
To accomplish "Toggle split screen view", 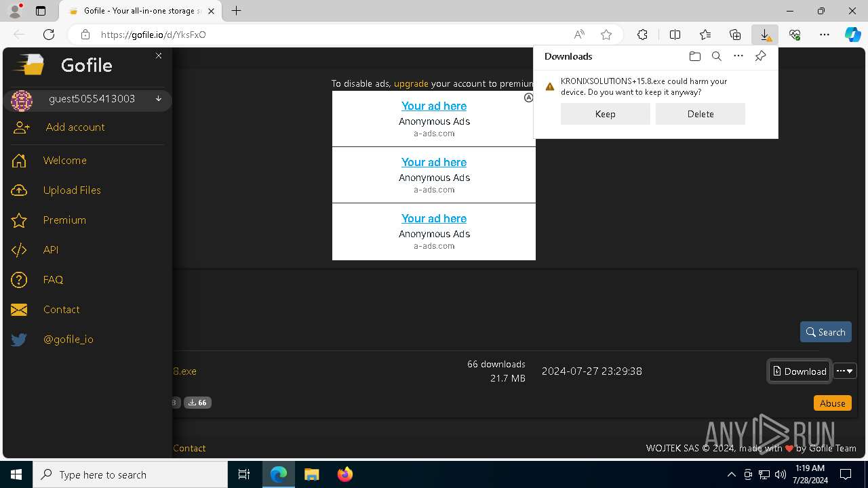I will click(x=675, y=35).
